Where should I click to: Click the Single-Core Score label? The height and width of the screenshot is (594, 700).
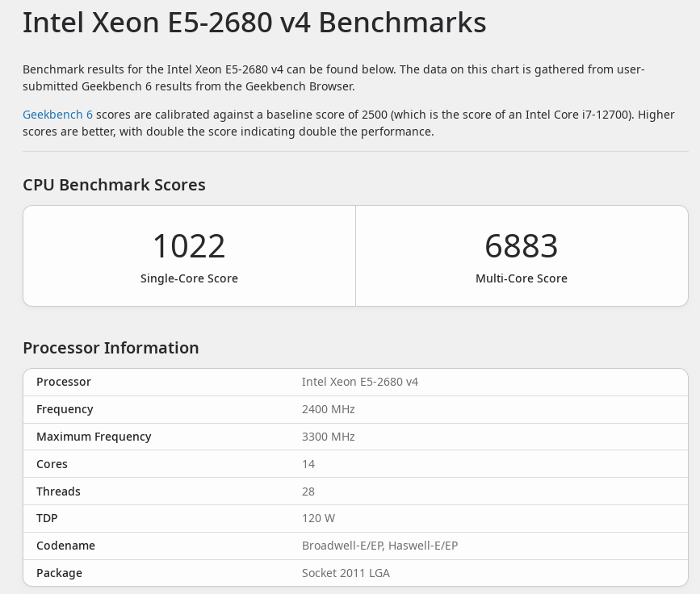pos(189,278)
